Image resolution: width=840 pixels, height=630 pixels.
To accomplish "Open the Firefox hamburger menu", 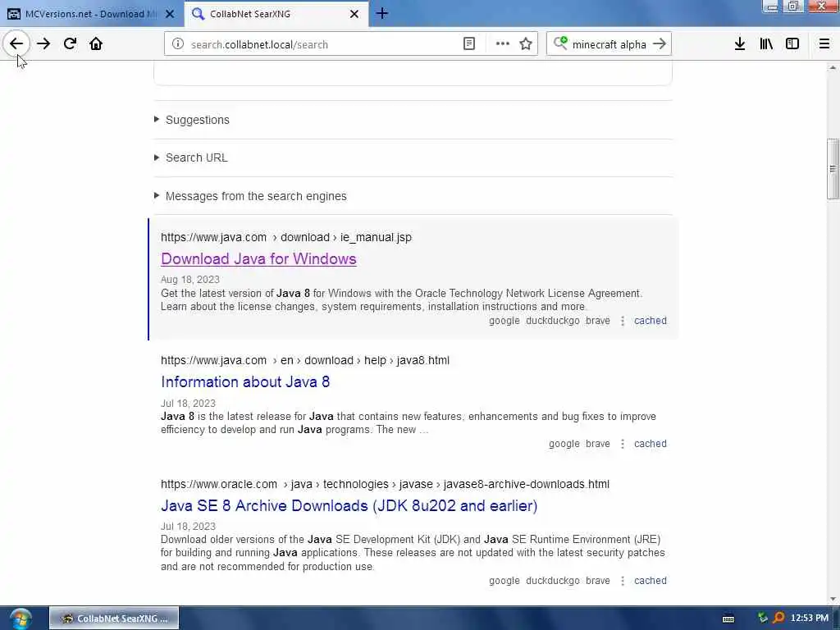I will (x=824, y=44).
